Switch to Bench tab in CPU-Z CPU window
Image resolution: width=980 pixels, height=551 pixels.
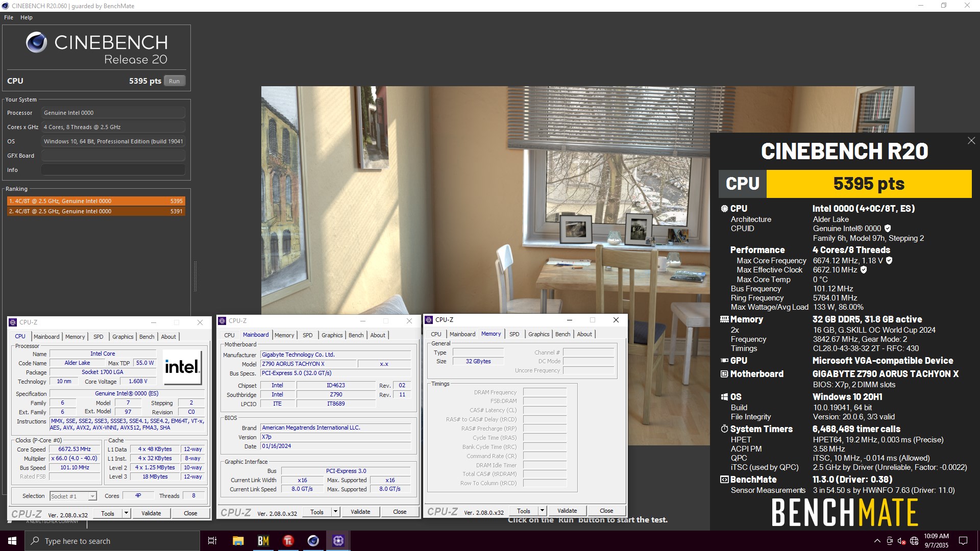(146, 337)
